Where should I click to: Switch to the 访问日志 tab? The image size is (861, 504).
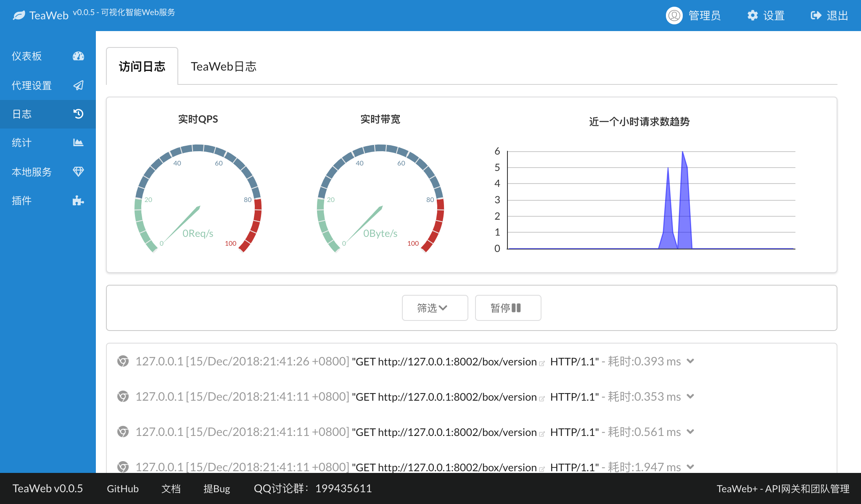pyautogui.click(x=142, y=66)
